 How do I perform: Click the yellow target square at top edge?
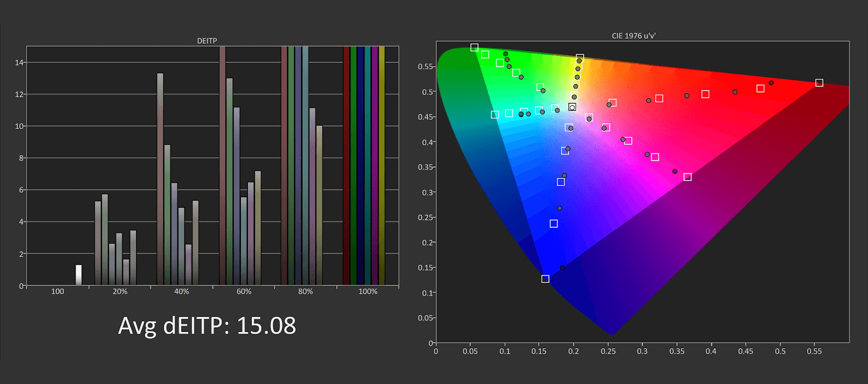[580, 58]
